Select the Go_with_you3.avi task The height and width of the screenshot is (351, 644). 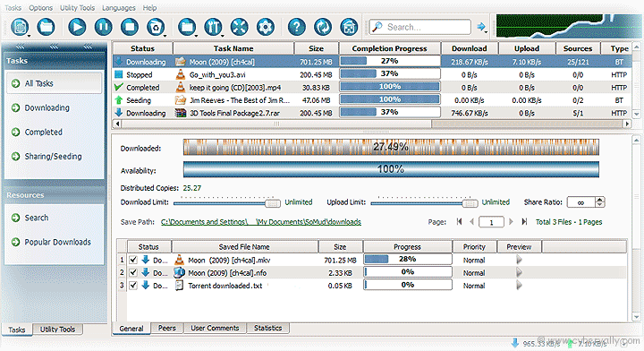click(371, 75)
